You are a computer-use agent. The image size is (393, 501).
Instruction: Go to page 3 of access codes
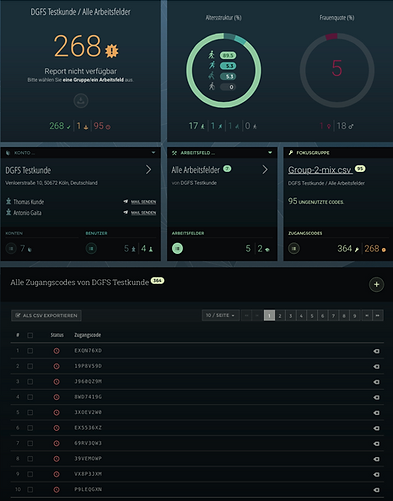click(291, 315)
